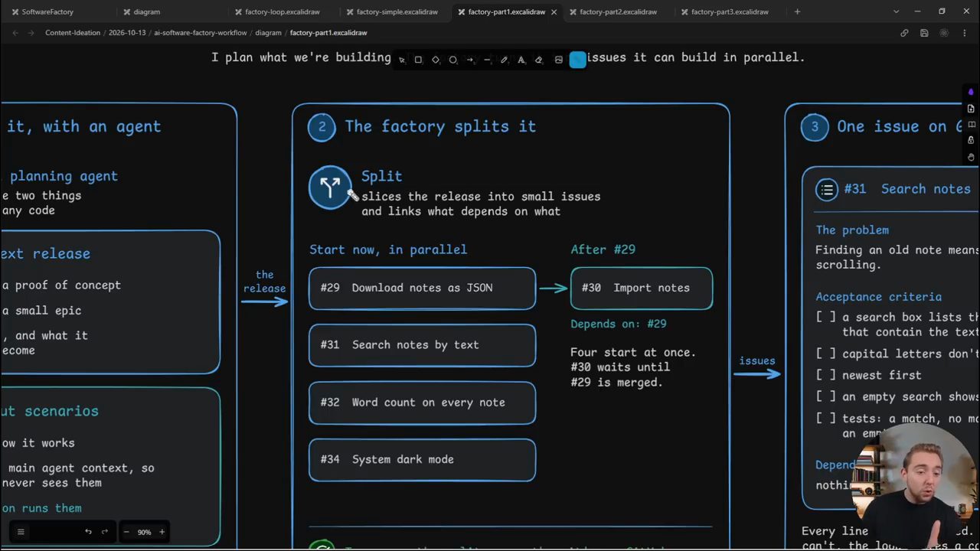
Task: Open the ai-software-factory-workflow breadcrumb
Action: [201, 33]
